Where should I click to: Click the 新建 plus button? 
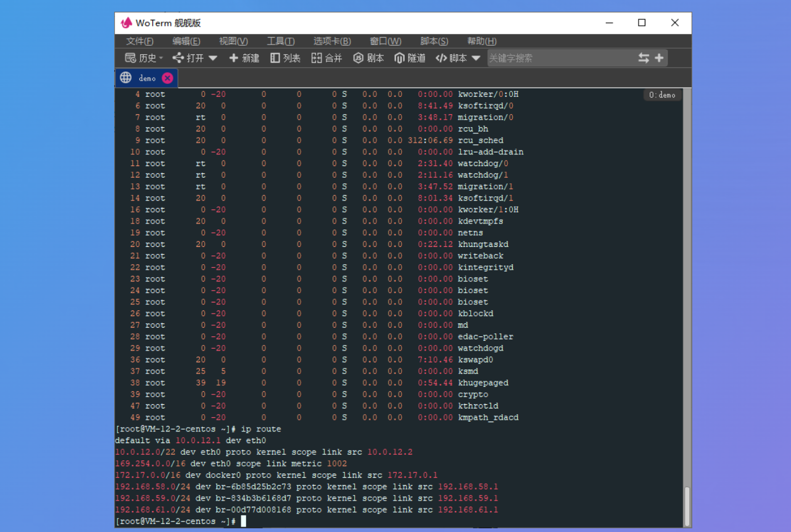(244, 58)
